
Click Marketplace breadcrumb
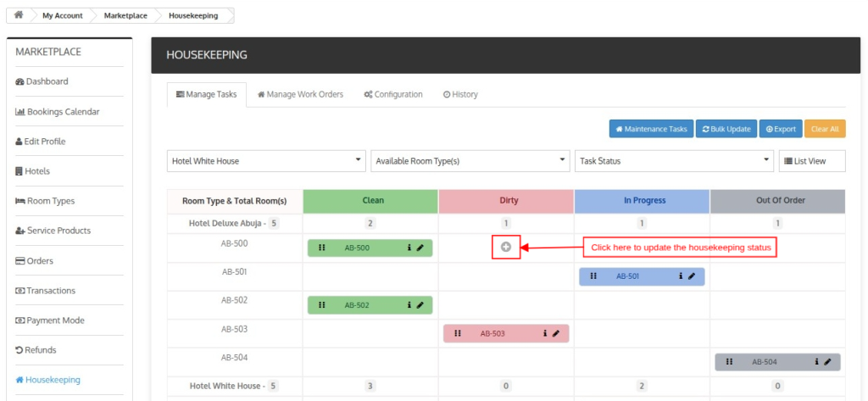pyautogui.click(x=125, y=15)
